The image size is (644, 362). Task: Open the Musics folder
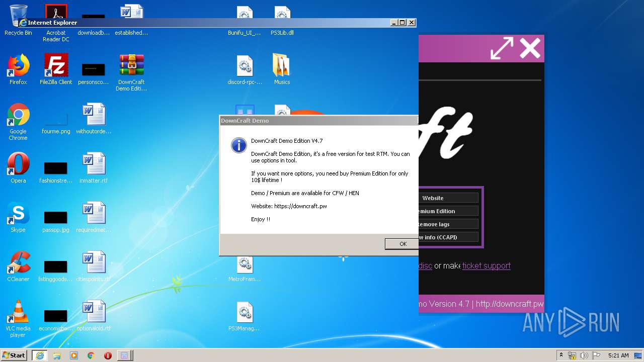coord(282,69)
